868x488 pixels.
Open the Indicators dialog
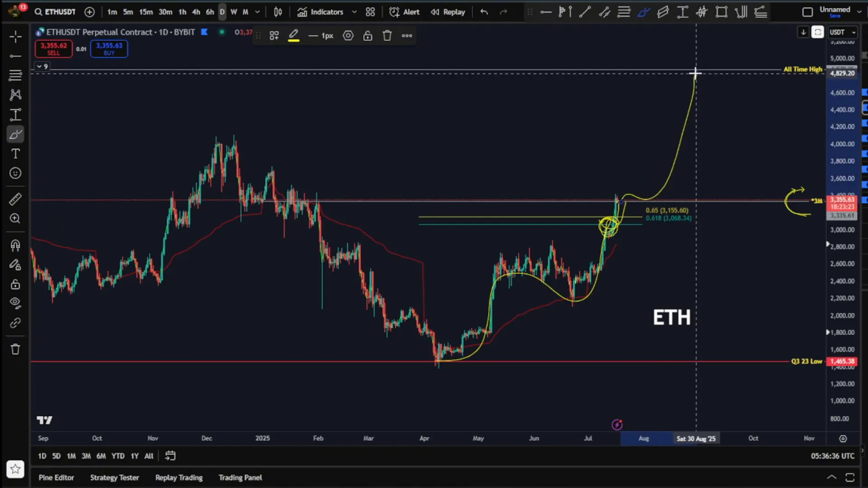click(320, 12)
